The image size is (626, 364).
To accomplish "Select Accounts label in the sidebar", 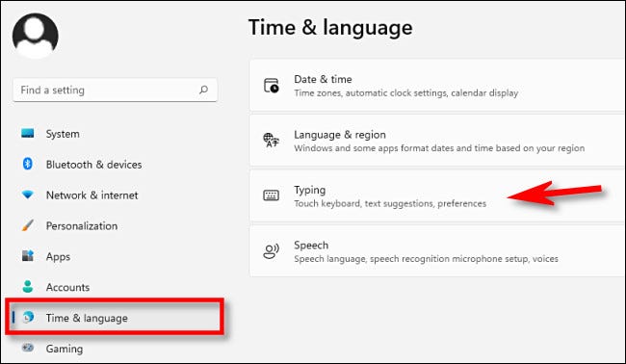I will pos(67,287).
